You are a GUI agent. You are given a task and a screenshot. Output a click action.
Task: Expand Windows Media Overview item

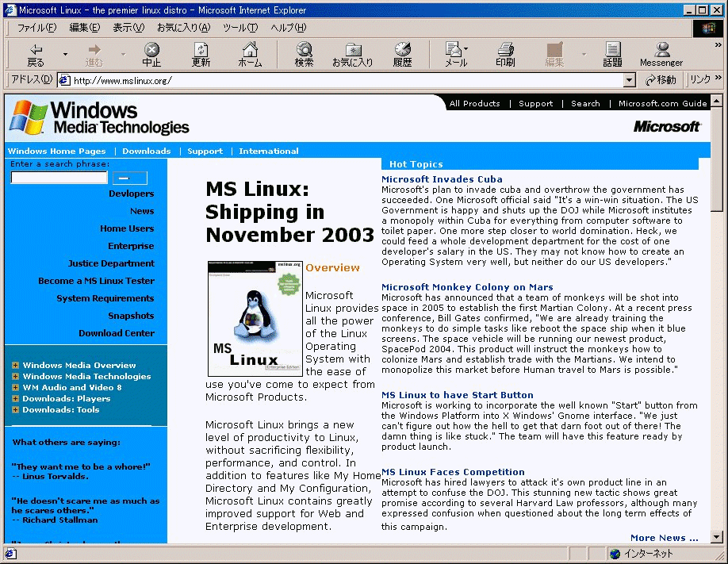(x=15, y=365)
